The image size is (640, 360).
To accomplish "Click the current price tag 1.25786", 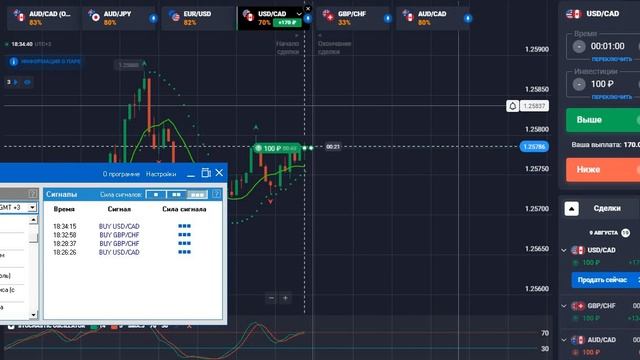I will coord(534,147).
